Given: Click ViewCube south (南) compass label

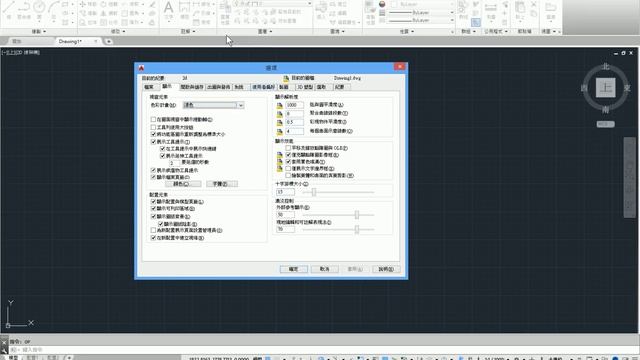Looking at the screenshot, I should (605, 109).
